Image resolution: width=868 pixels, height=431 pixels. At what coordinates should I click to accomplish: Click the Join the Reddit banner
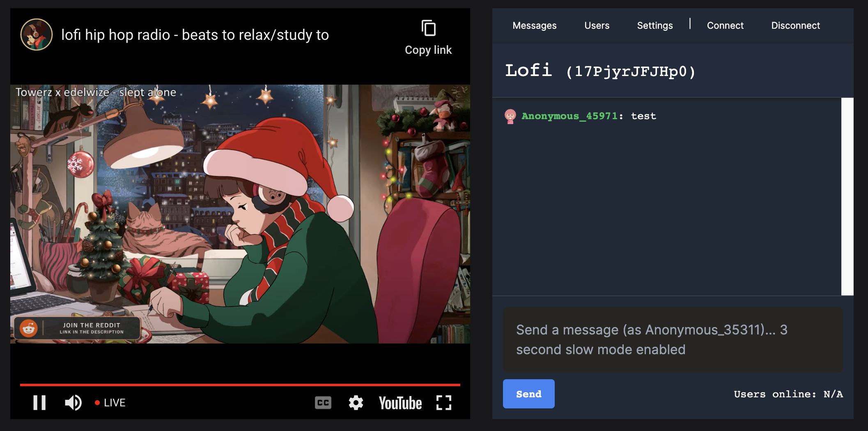(x=77, y=328)
